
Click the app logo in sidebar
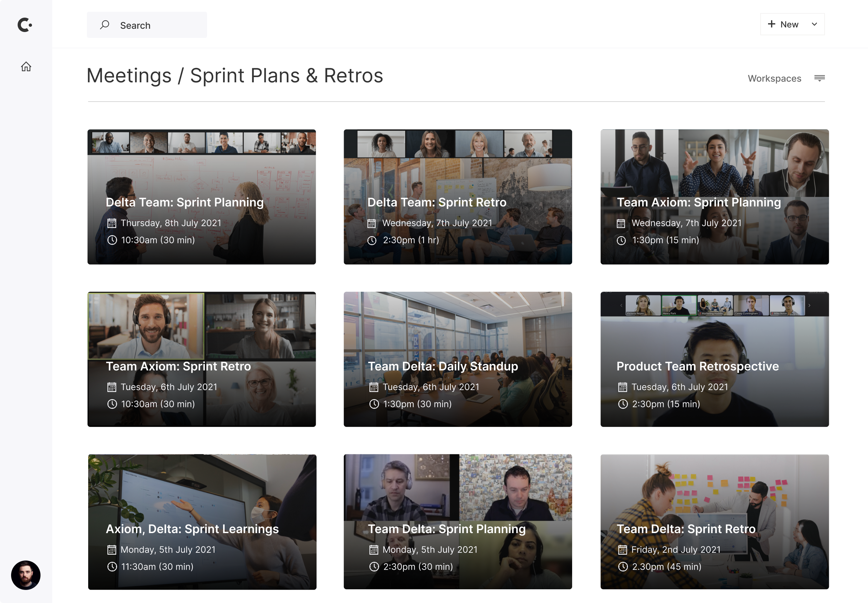25,25
